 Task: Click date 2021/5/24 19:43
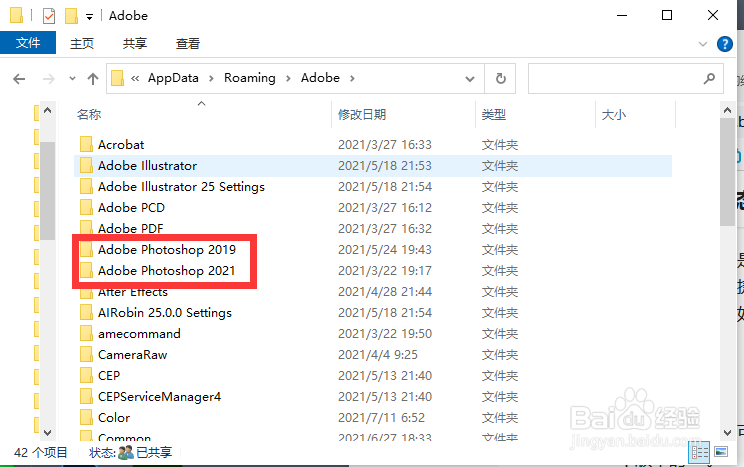(x=385, y=250)
